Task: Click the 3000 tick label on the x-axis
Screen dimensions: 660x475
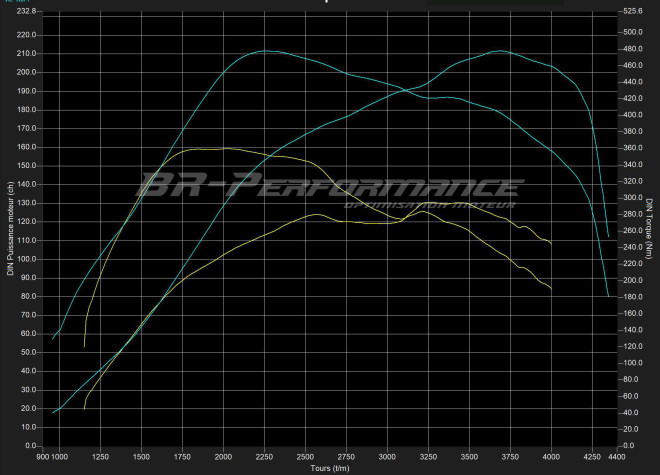Action: tap(387, 456)
